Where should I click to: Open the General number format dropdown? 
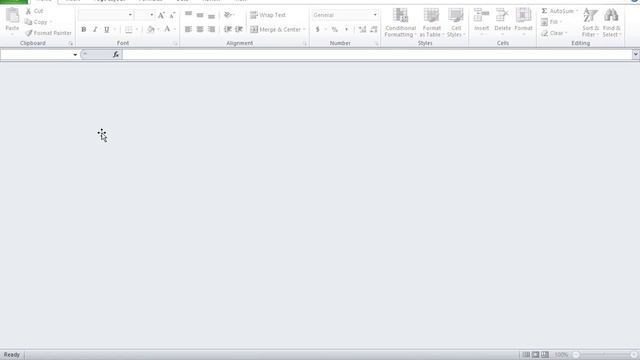click(375, 15)
